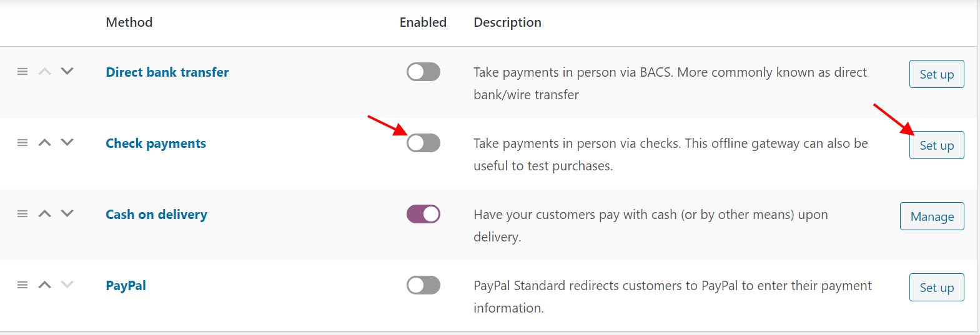Click drag handle for Direct bank transfer
This screenshot has width=980, height=335.
coord(22,72)
